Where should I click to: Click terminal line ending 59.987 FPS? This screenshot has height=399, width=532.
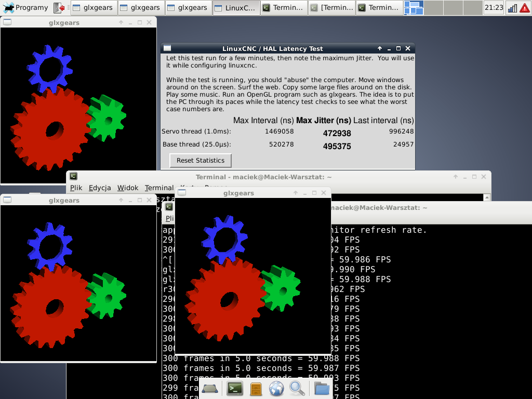point(261,368)
